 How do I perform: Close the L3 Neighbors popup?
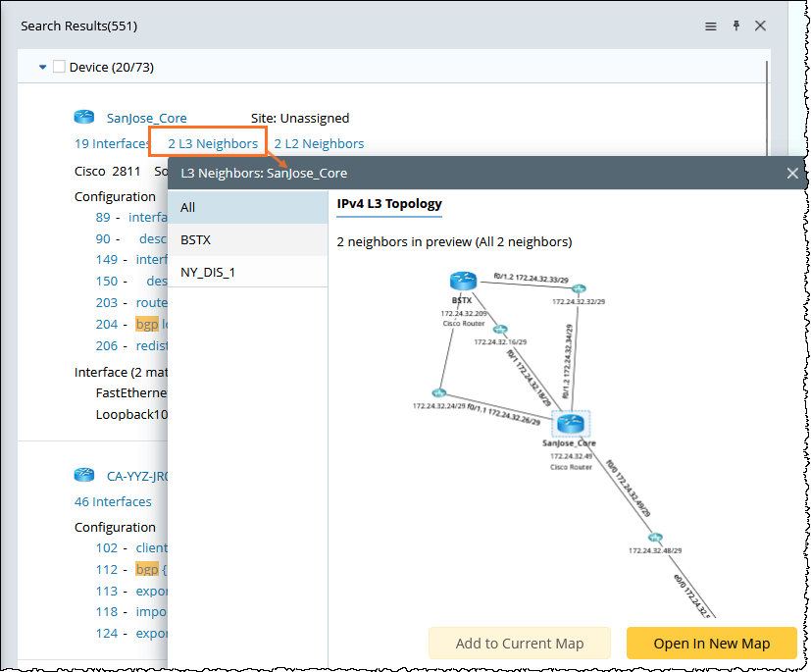tap(792, 174)
